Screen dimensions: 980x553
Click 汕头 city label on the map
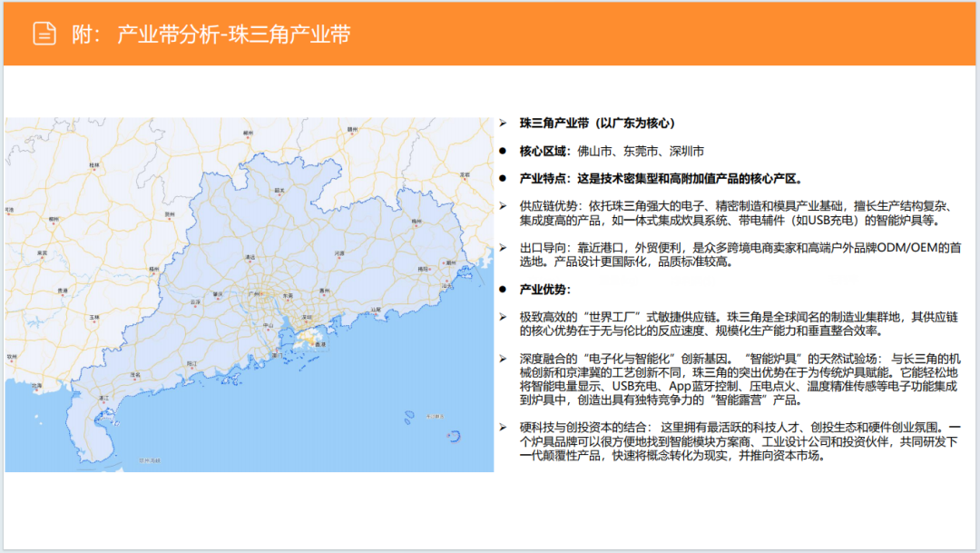point(446,286)
